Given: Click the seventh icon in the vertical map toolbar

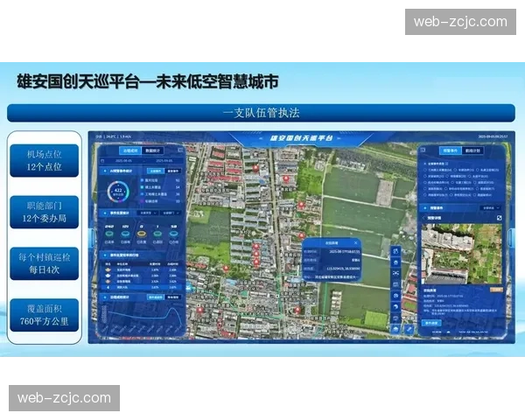Looking at the screenshot, I should 395,318.
